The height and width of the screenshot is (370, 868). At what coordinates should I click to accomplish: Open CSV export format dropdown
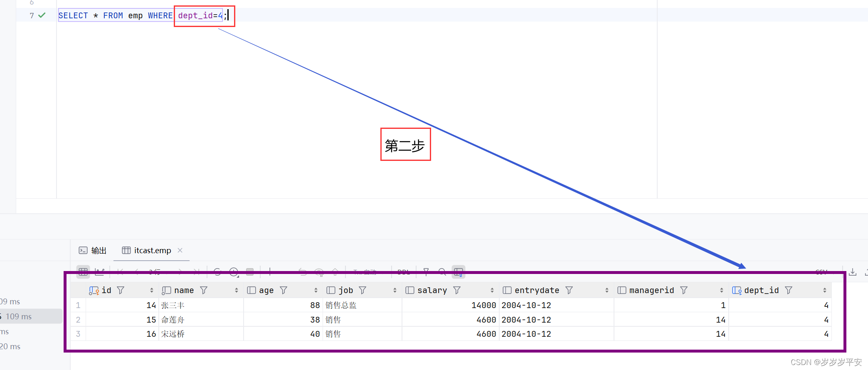821,272
